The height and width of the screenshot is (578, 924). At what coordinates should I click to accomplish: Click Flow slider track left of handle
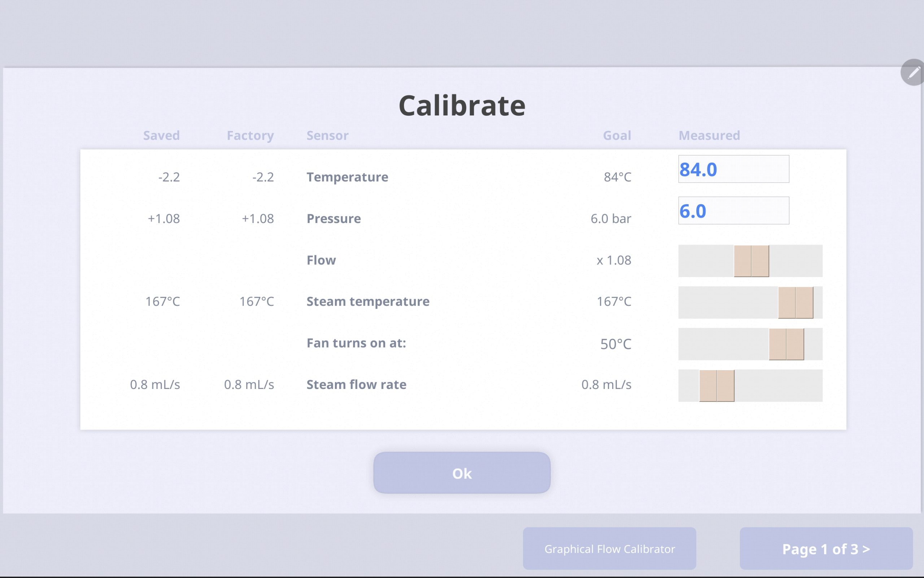pos(706,261)
